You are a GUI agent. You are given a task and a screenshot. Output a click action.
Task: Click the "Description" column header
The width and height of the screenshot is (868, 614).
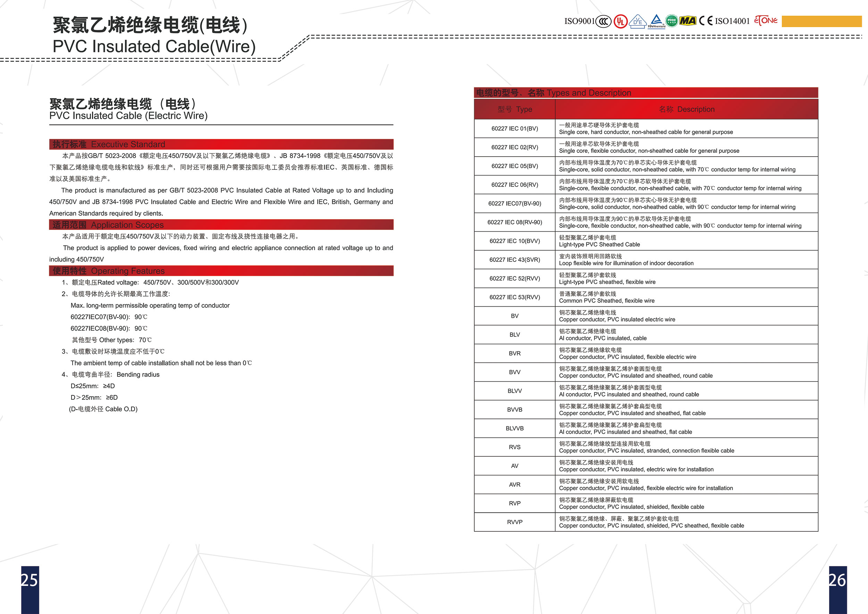pos(686,109)
